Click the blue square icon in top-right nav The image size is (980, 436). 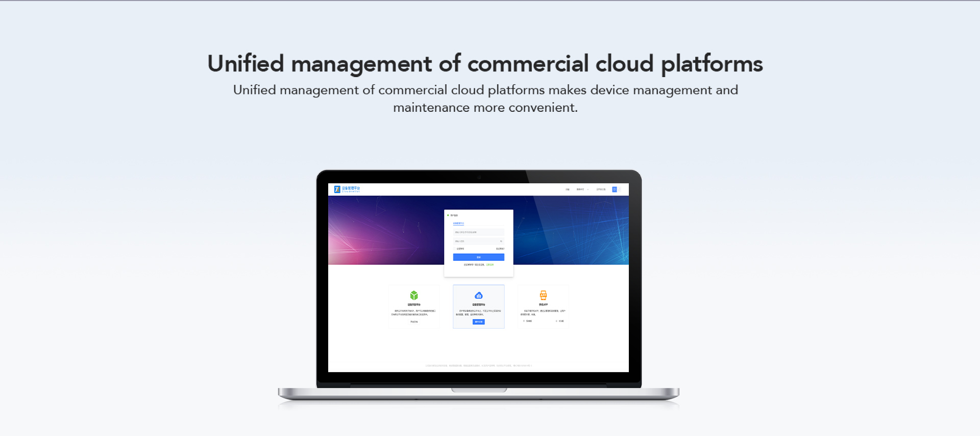click(x=615, y=189)
